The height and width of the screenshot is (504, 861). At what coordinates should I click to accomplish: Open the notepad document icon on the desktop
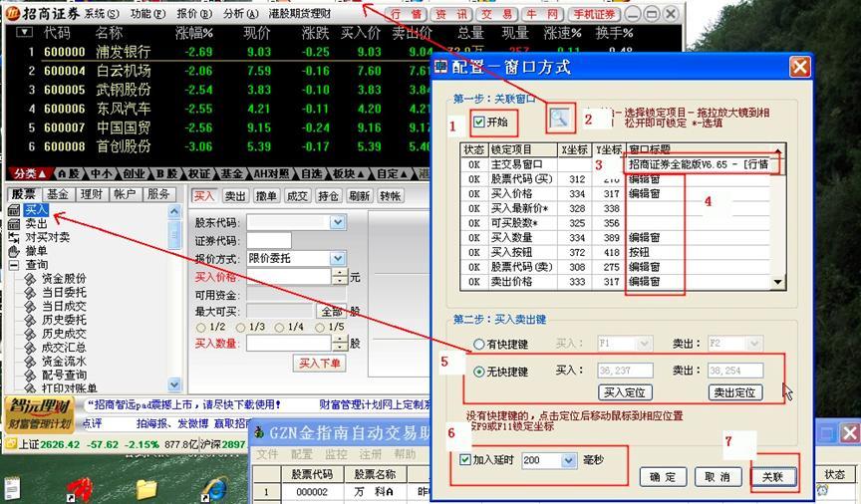pos(12,487)
